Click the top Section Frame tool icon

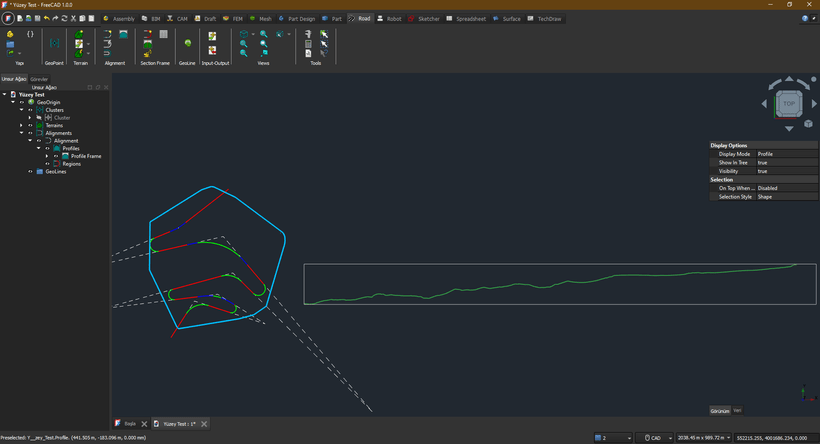pyautogui.click(x=148, y=34)
